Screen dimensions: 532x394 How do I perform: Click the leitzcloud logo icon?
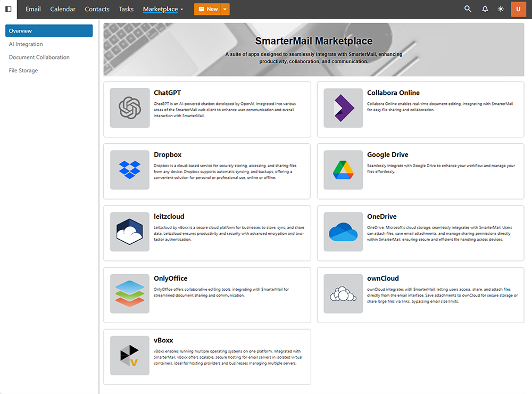click(130, 232)
